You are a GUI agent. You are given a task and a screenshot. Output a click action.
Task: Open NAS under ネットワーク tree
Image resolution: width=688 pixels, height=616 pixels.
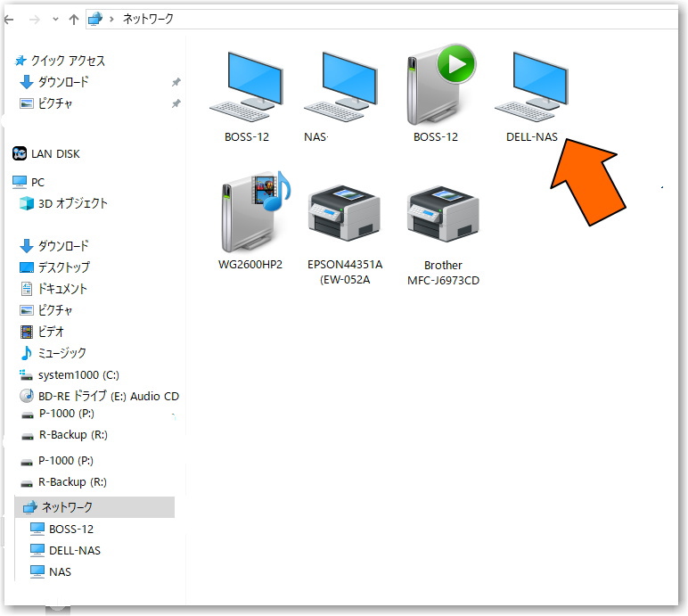click(51, 571)
